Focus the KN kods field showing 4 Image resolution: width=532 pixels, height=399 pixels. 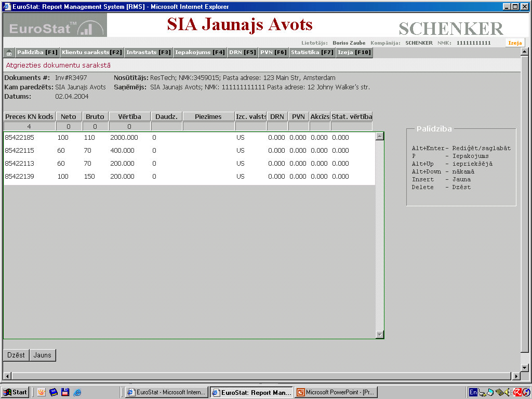(x=29, y=127)
